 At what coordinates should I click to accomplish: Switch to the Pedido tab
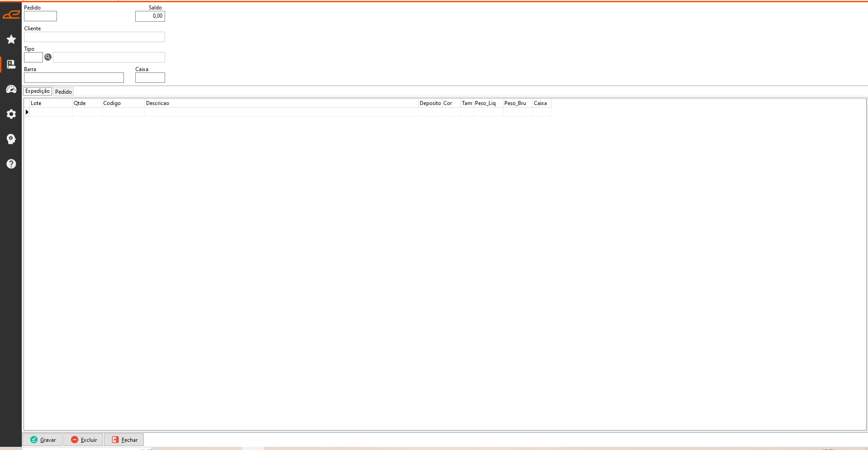click(63, 92)
